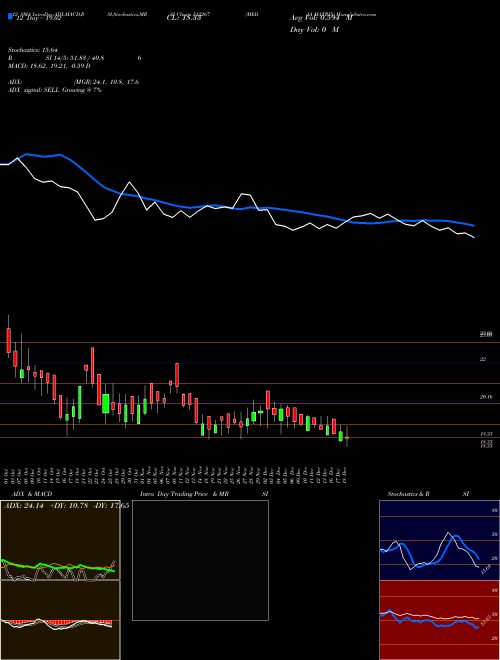Viewport: 500px width, 660px height.
Task: Click ADX: 24.14 +DY: 10.78 readout
Action: click(x=66, y=506)
